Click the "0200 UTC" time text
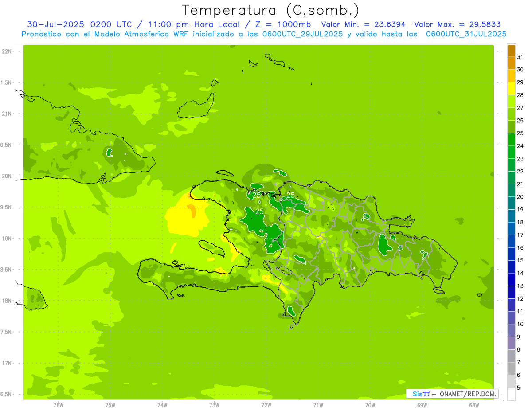The width and height of the screenshot is (532, 411). (111, 24)
